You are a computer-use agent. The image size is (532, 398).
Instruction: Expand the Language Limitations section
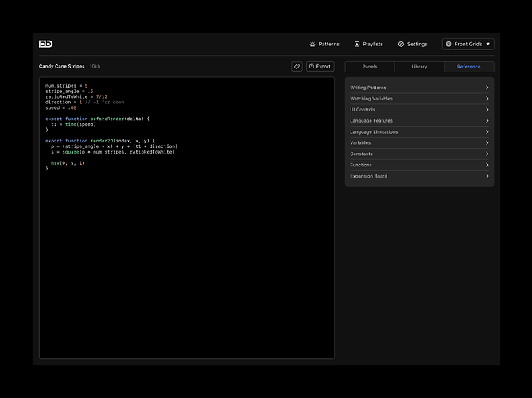[419, 132]
